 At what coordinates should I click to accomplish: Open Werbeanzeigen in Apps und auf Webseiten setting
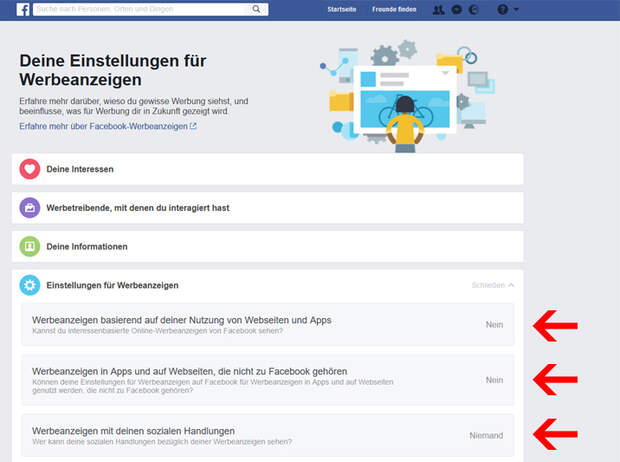coord(268,380)
